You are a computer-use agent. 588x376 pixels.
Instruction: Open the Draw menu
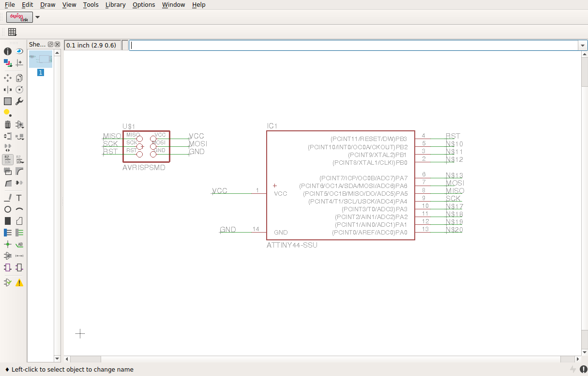[x=48, y=4]
